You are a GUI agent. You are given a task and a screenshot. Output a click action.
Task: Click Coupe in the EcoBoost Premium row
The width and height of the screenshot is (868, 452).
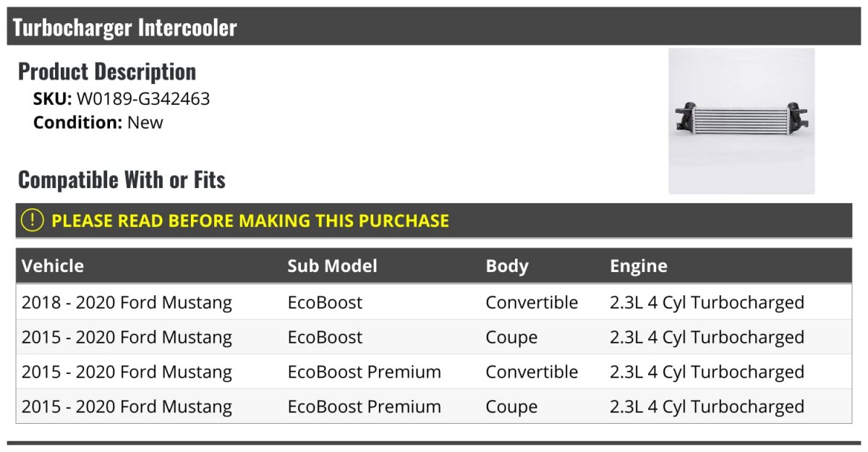click(x=511, y=406)
